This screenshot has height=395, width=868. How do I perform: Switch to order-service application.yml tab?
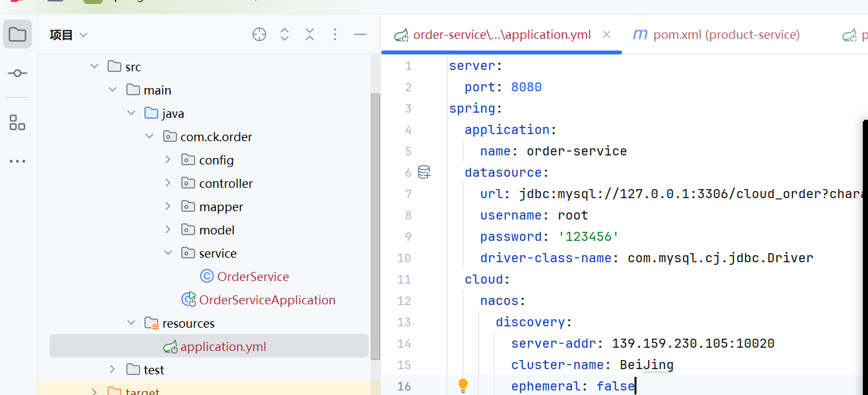501,35
